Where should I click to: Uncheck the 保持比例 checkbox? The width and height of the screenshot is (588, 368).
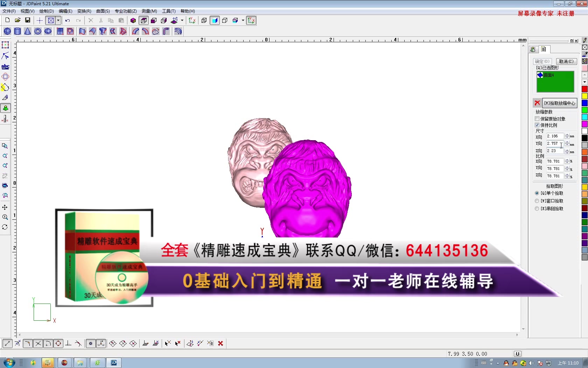point(537,125)
